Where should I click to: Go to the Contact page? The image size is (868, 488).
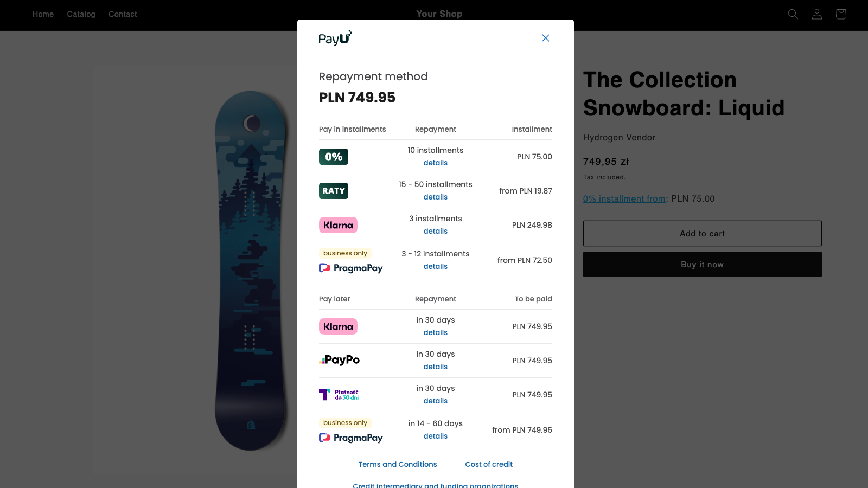[x=123, y=14]
